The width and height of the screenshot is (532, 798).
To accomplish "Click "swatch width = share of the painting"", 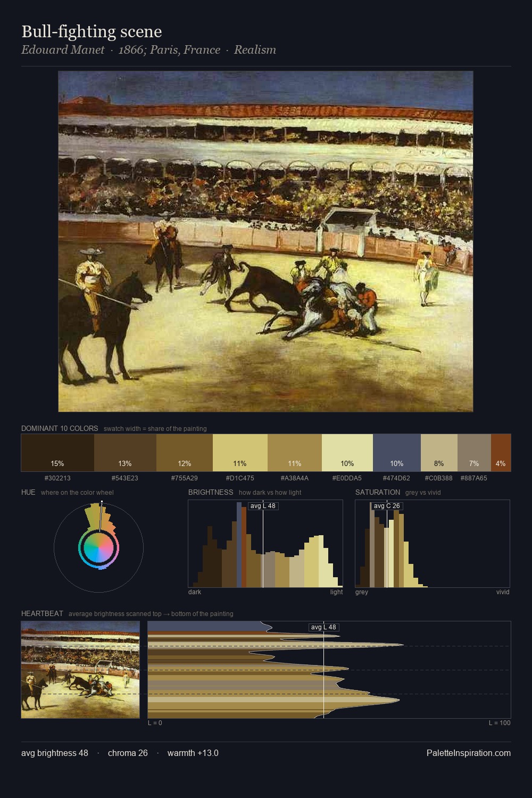I will click(x=155, y=429).
